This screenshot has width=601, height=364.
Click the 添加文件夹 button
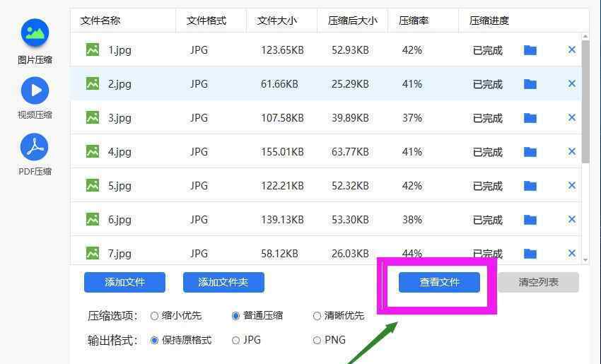click(x=223, y=283)
